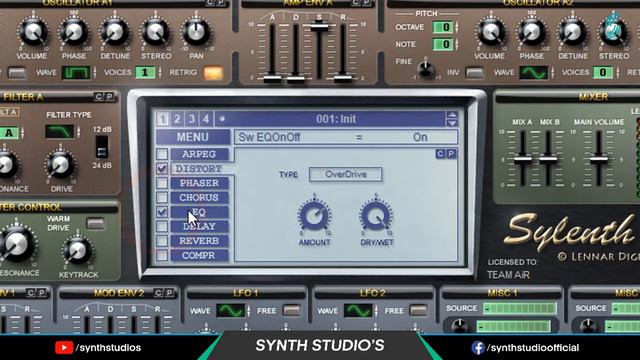Open the YouTube /synthstudios icon

(x=63, y=348)
